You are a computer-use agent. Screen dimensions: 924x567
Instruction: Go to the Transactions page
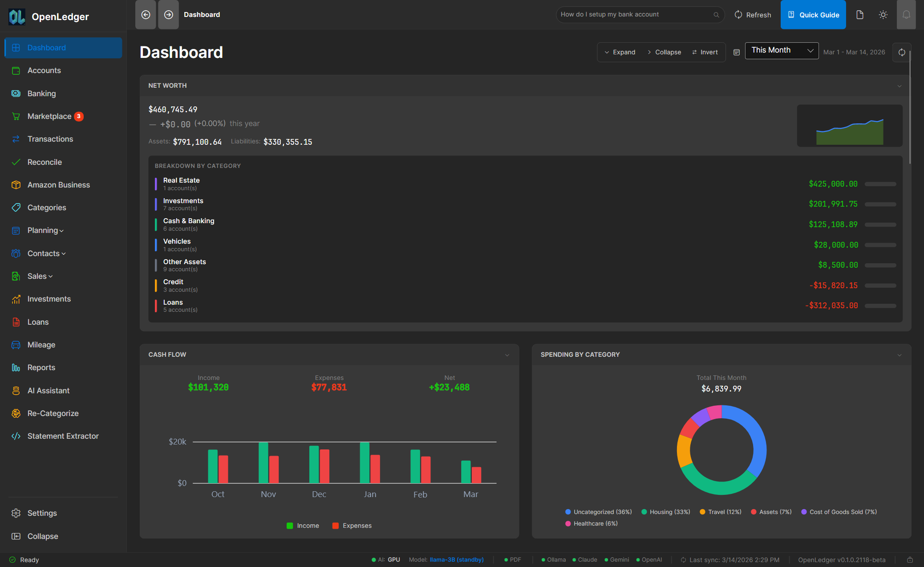pyautogui.click(x=50, y=139)
